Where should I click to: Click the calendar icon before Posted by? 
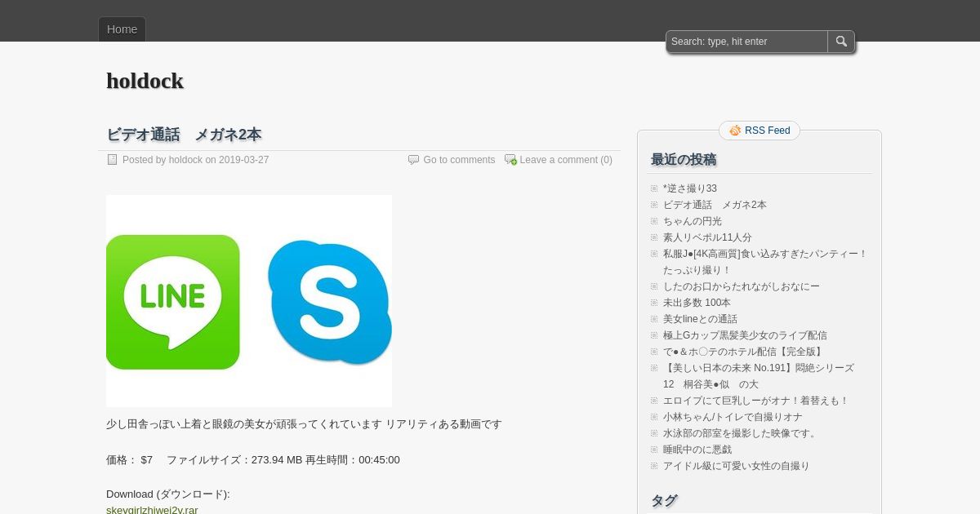113,160
